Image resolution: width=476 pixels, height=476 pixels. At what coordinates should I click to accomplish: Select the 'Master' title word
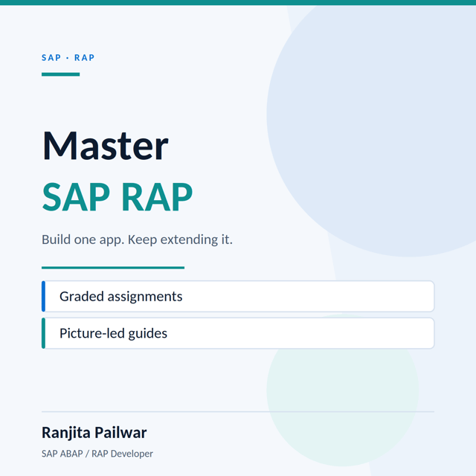(x=105, y=146)
